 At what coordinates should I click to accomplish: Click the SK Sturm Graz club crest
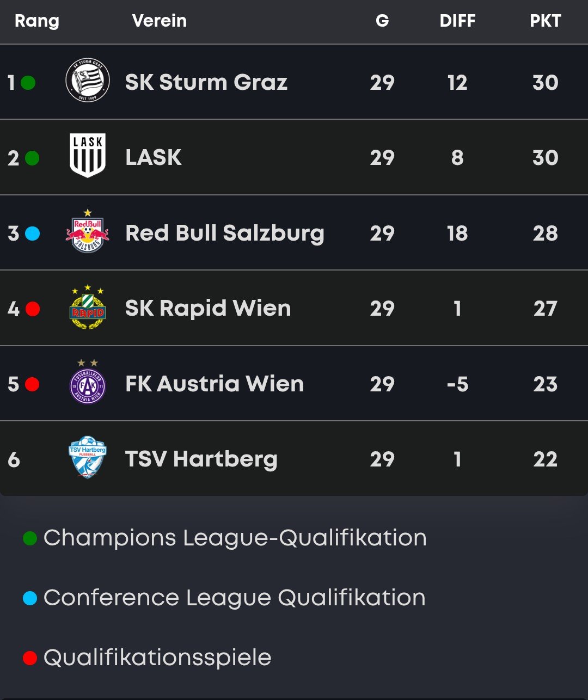(88, 81)
